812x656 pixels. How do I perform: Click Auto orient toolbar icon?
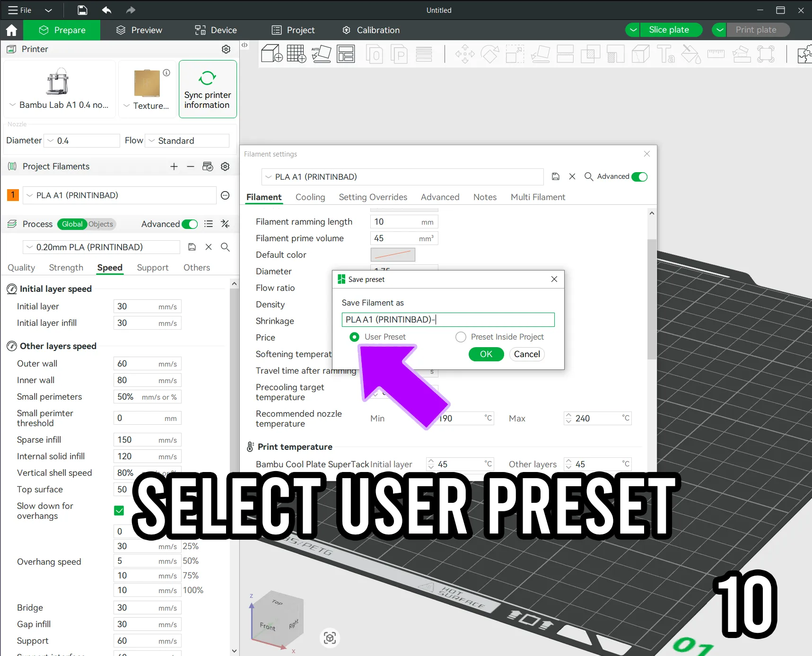point(321,53)
